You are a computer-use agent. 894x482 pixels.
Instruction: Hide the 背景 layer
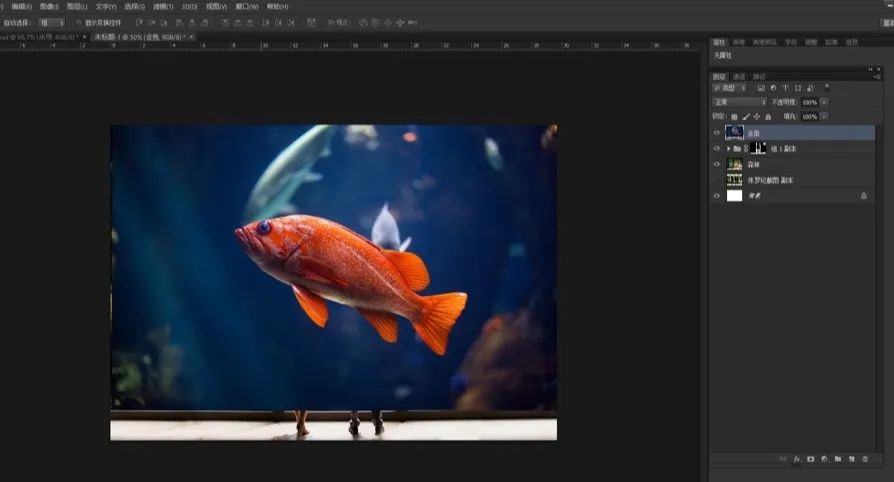(x=717, y=196)
